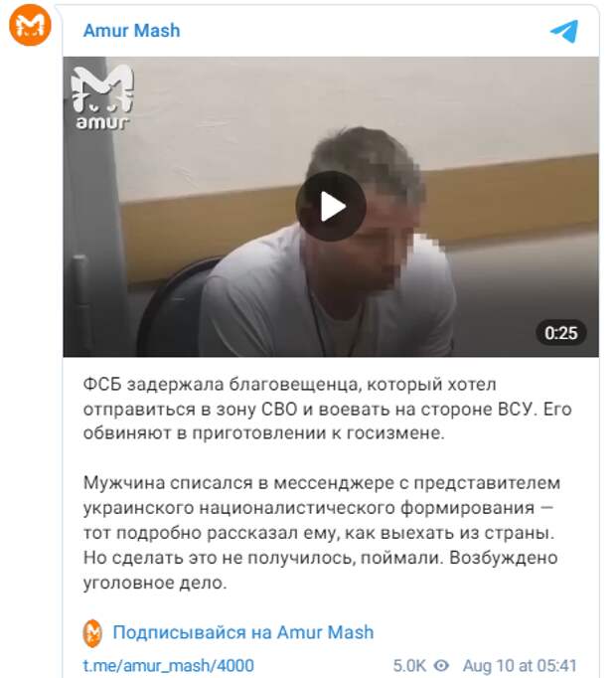Viewport: 616px width, 678px height.
Task: Click the line тот подробно рассказал ему
Action: 319,533
